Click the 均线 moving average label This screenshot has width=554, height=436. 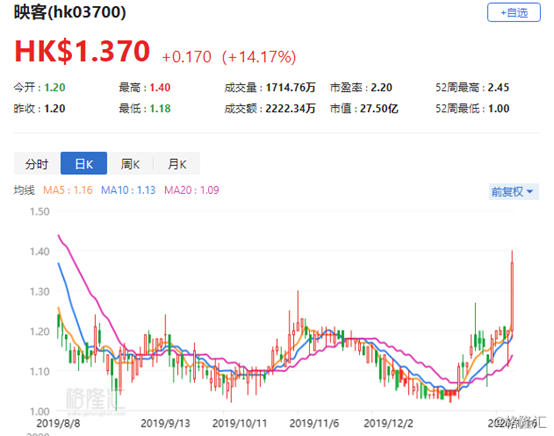pos(24,190)
